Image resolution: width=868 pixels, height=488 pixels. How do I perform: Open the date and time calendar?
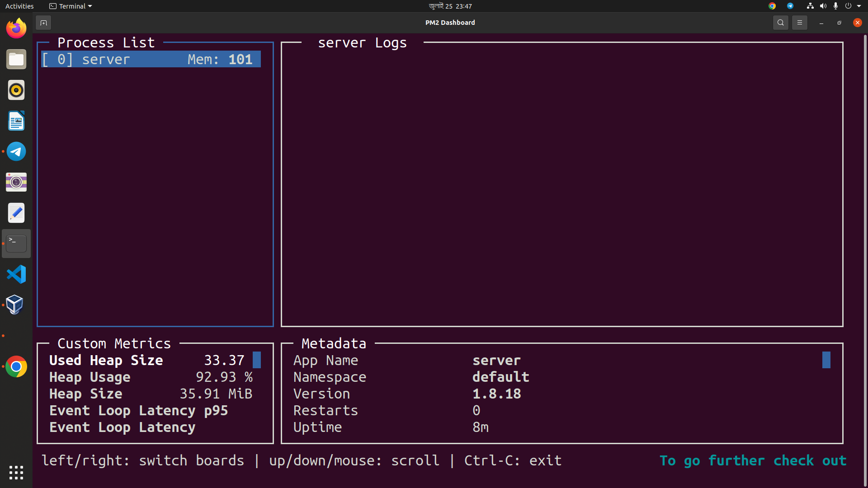click(450, 6)
